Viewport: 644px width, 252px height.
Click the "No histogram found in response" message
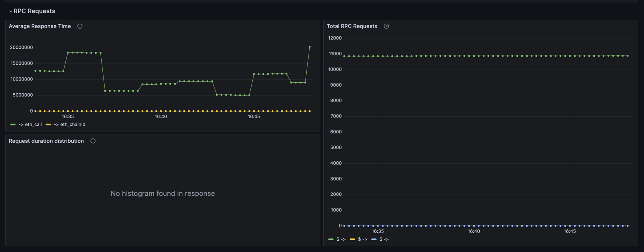coord(162,193)
